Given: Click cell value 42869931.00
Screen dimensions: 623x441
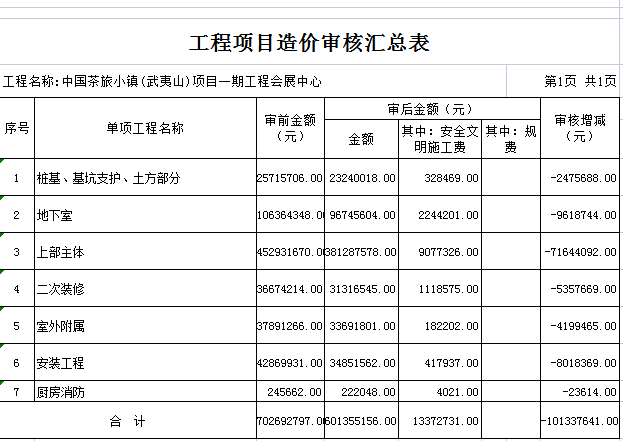Looking at the screenshot, I should tap(290, 362).
